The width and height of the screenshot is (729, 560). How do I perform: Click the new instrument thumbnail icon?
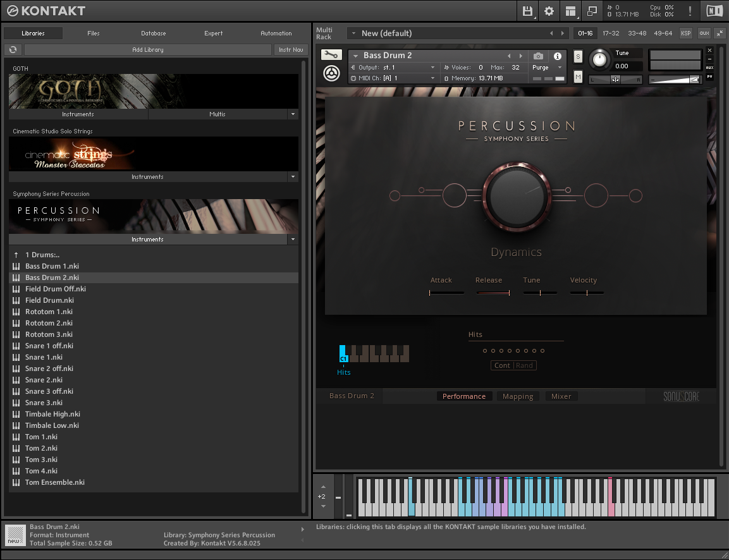point(15,535)
